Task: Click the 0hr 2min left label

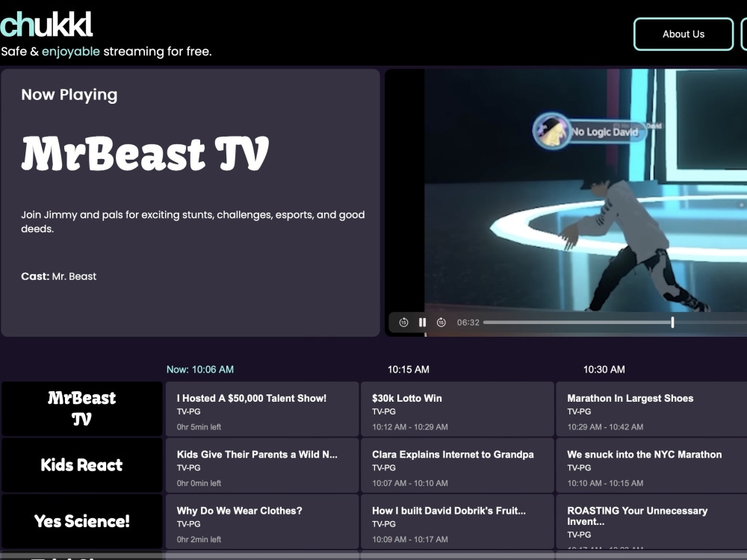Action: 199,540
